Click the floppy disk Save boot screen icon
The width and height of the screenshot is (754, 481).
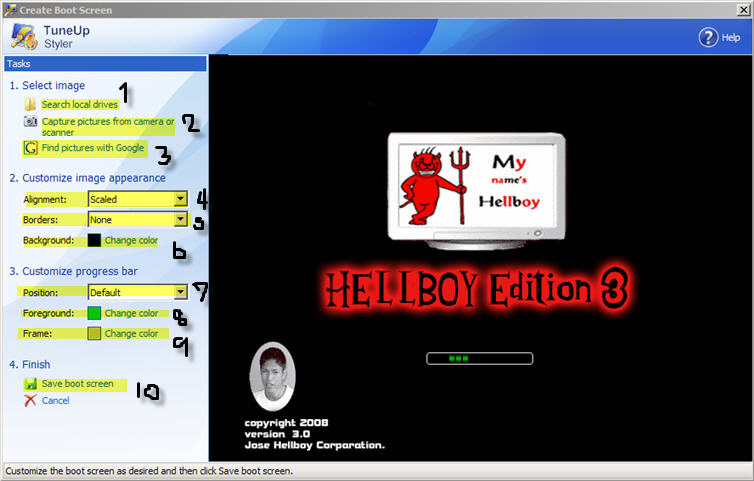pyautogui.click(x=30, y=384)
